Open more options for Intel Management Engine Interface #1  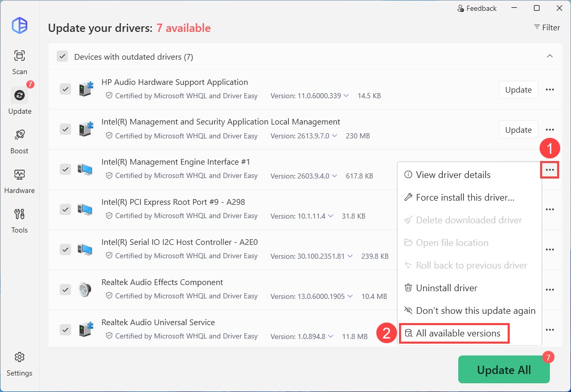point(550,170)
